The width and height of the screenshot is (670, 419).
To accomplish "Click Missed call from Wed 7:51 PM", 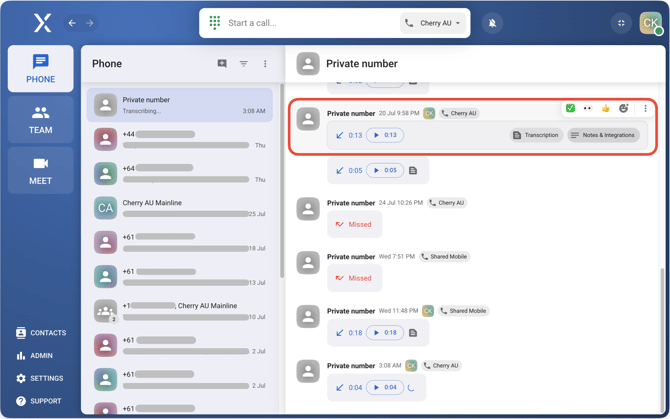I will click(x=354, y=278).
